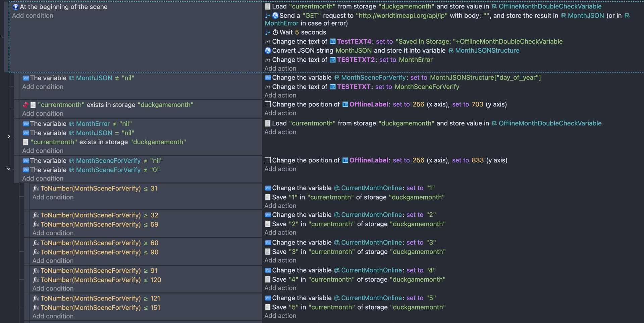644x323 pixels.
Task: Click the MonthJSONStructure["day_of_year"] expression
Action: [485, 77]
